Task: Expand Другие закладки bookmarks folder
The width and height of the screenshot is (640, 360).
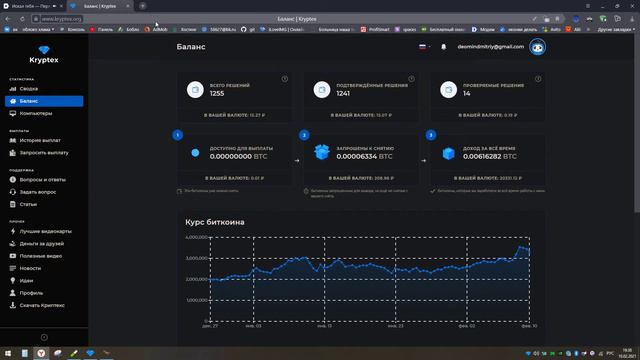Action: pyautogui.click(x=615, y=29)
